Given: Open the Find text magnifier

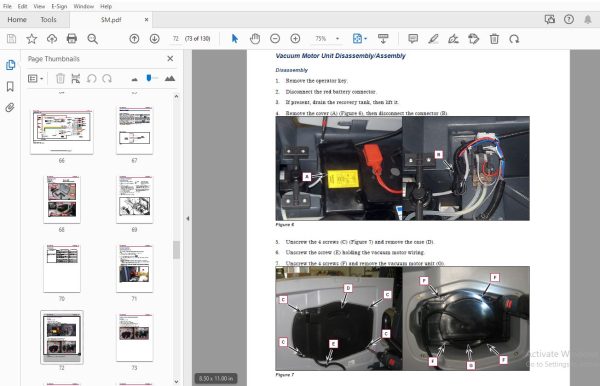Looking at the screenshot, I should click(x=92, y=39).
